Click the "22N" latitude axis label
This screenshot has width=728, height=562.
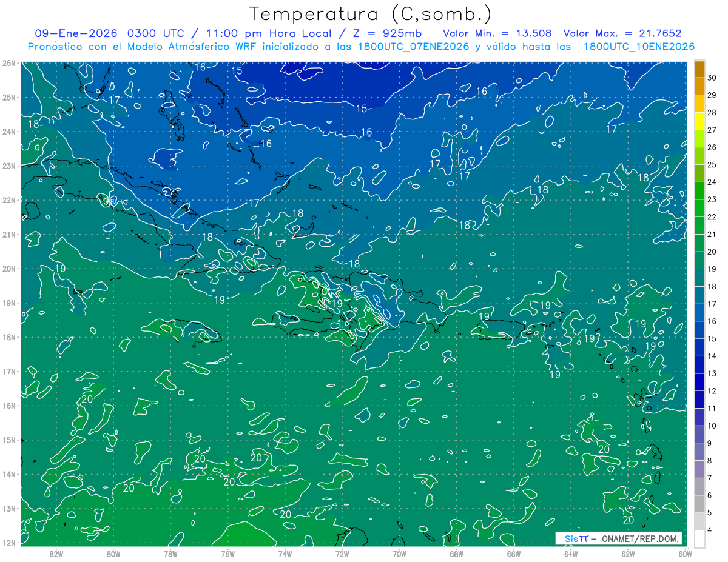pos(9,200)
